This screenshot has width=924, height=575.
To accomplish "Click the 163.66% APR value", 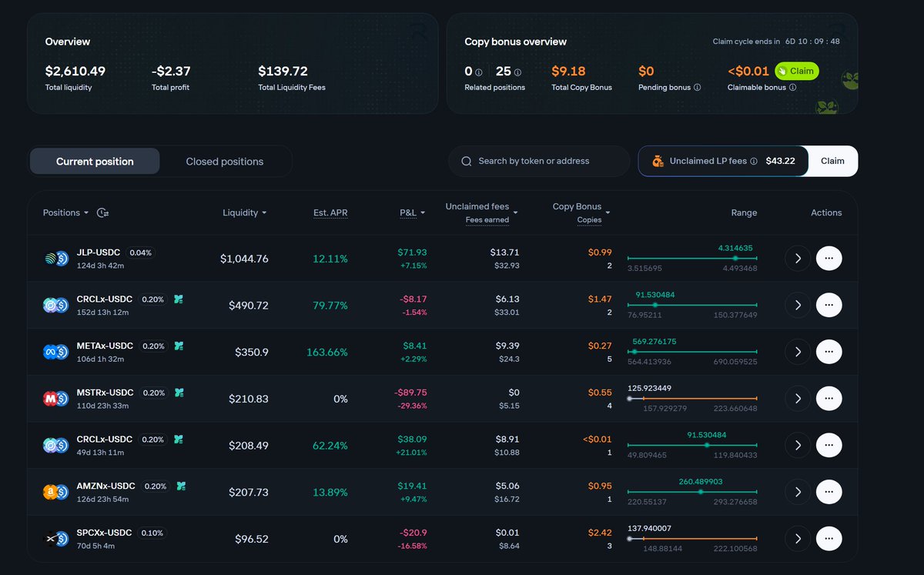I will click(327, 352).
